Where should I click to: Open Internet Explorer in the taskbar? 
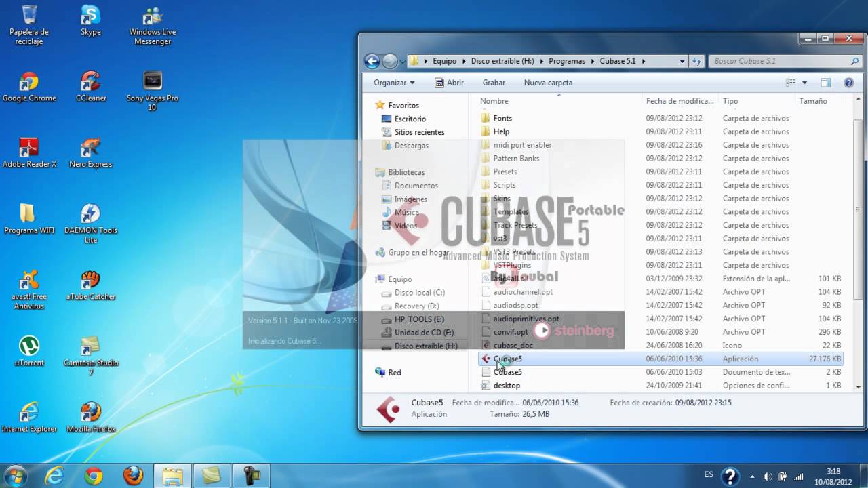tap(54, 475)
